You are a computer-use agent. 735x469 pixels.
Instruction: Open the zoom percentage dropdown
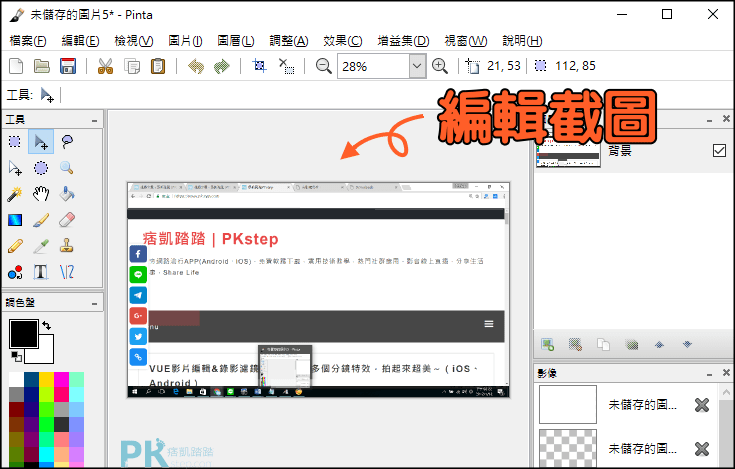coord(417,66)
